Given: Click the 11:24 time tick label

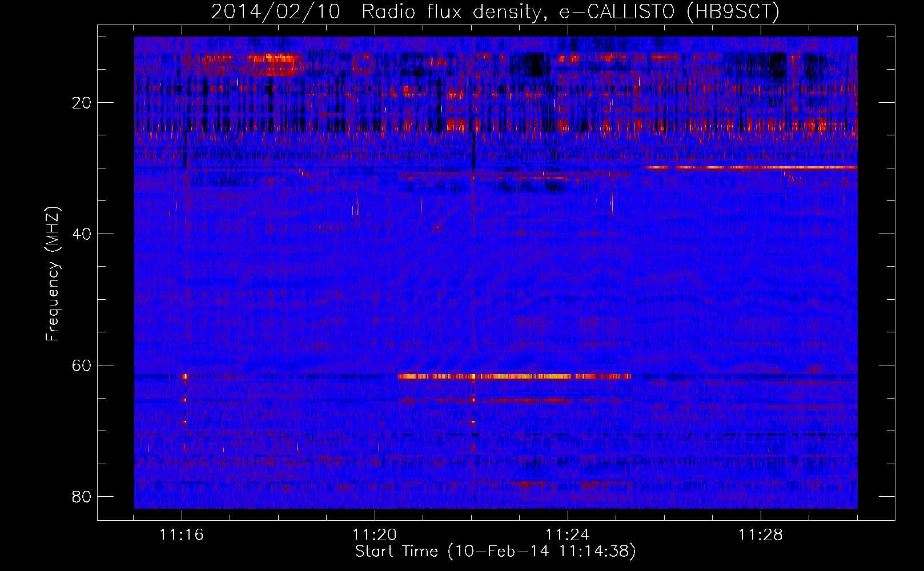Looking at the screenshot, I should pos(568,535).
